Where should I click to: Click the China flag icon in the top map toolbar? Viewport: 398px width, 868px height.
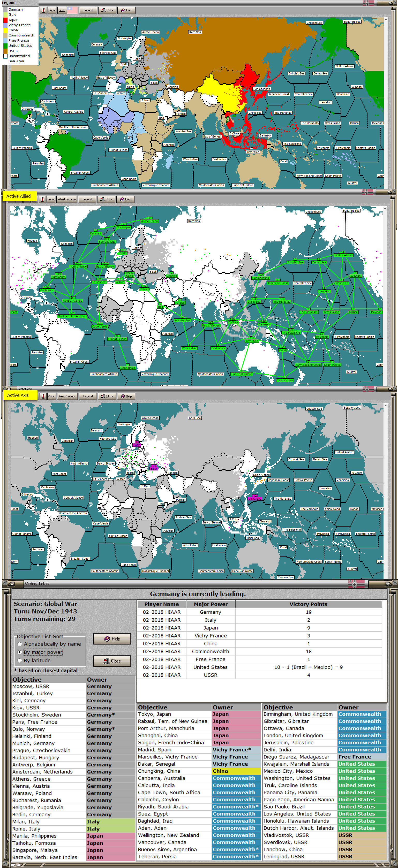point(72,10)
